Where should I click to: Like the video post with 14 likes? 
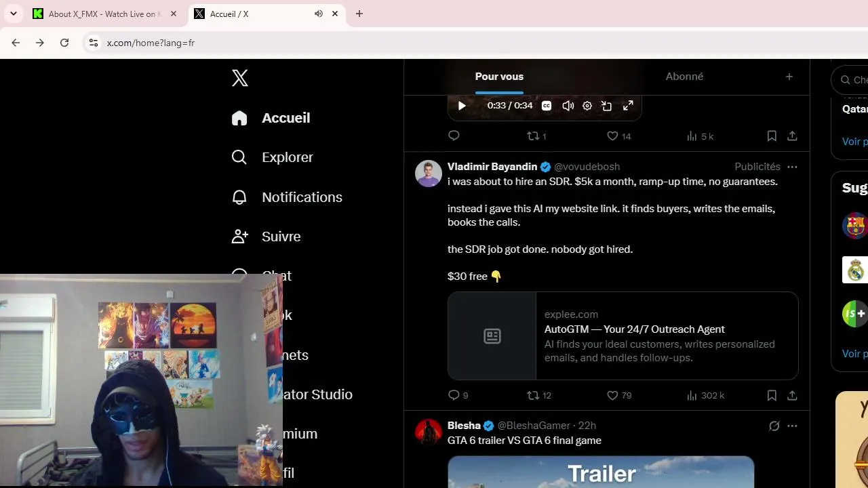tap(618, 136)
